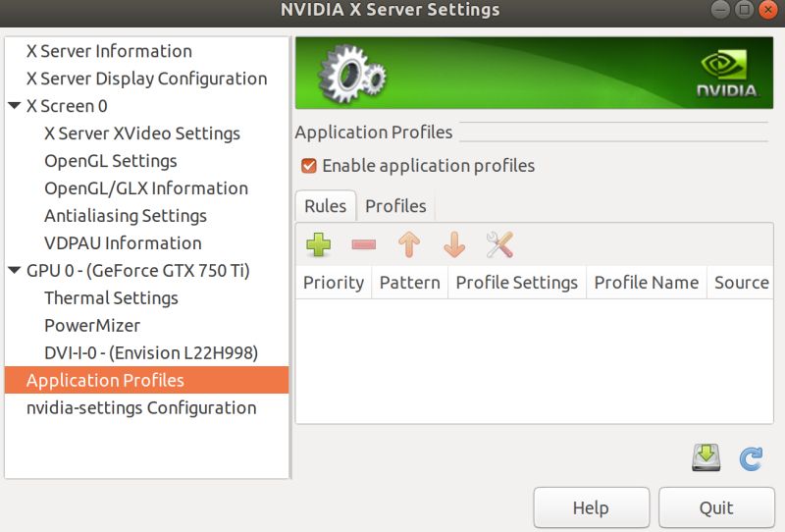Add a new rule with the green plus icon

pos(318,245)
